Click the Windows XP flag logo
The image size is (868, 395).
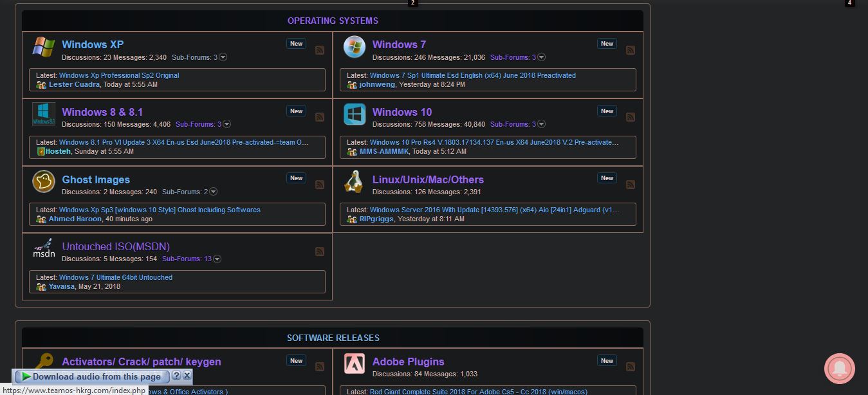pos(44,47)
